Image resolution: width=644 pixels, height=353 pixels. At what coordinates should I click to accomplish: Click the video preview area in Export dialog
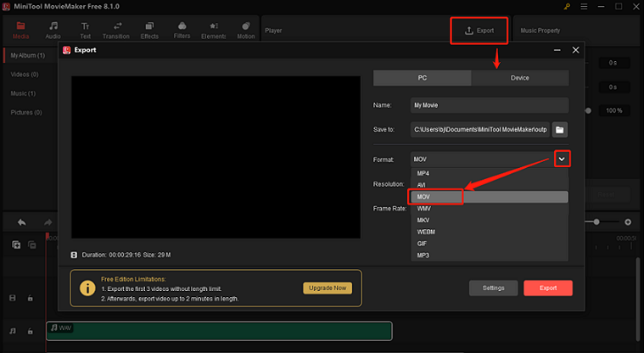[x=216, y=157]
